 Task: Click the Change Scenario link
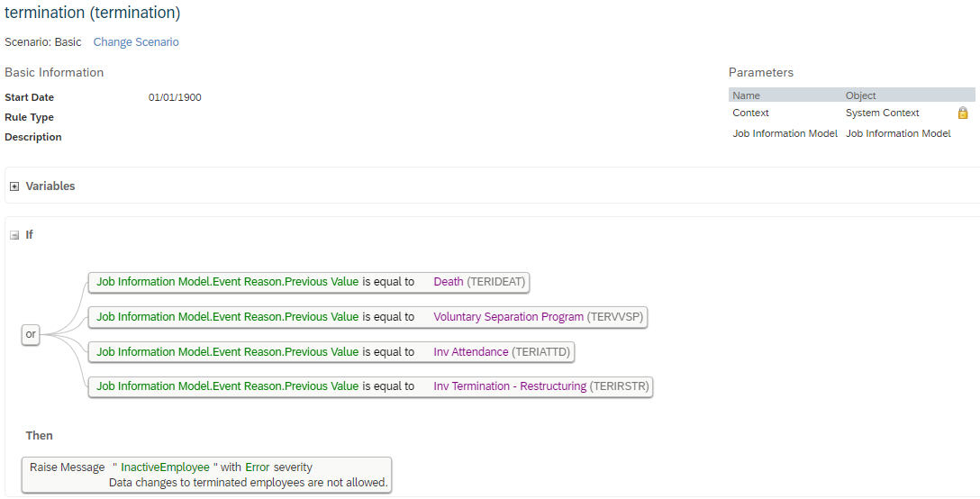[136, 42]
